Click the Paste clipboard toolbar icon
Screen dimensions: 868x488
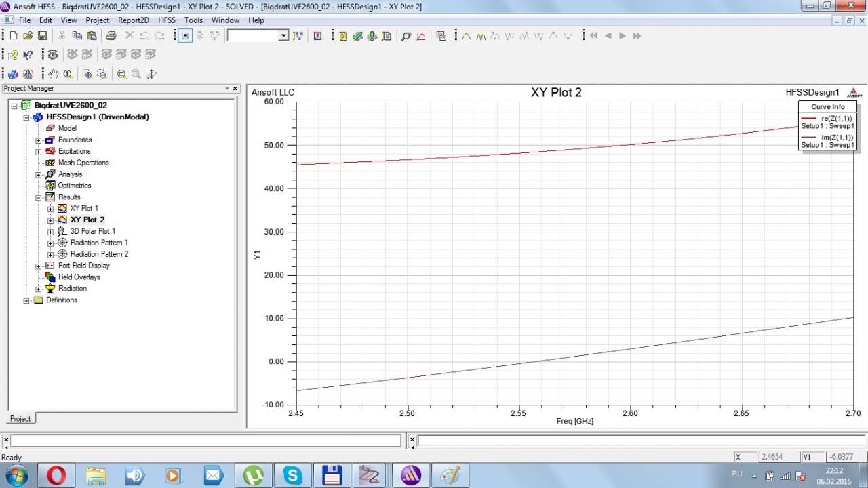tap(91, 36)
